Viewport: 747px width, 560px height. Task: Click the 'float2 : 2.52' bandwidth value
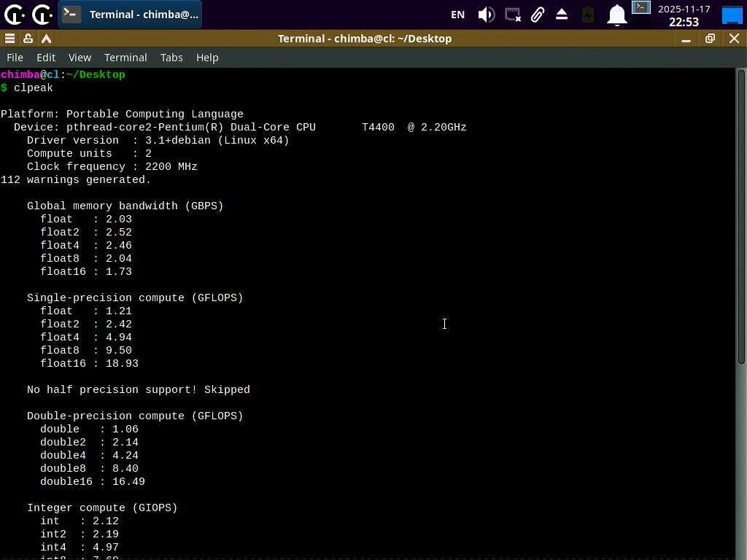86,232
